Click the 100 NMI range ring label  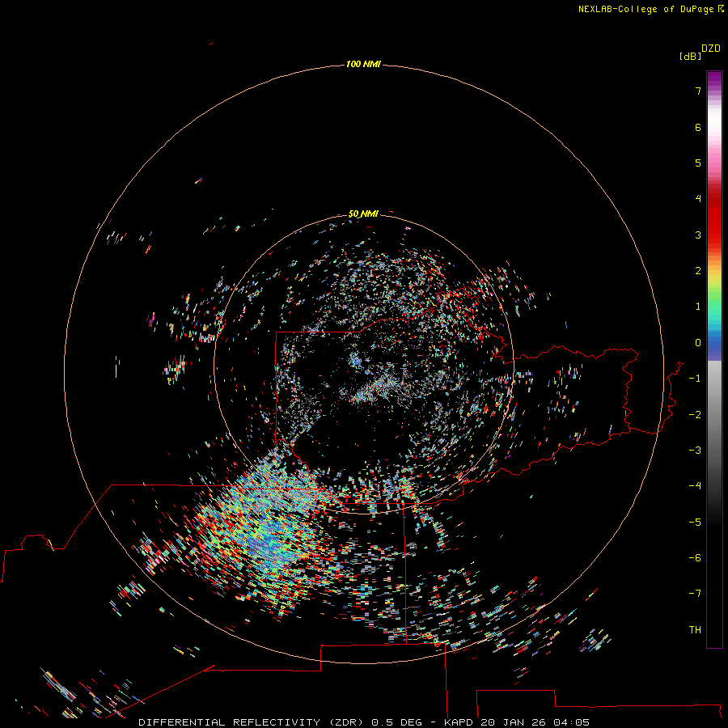(x=363, y=64)
